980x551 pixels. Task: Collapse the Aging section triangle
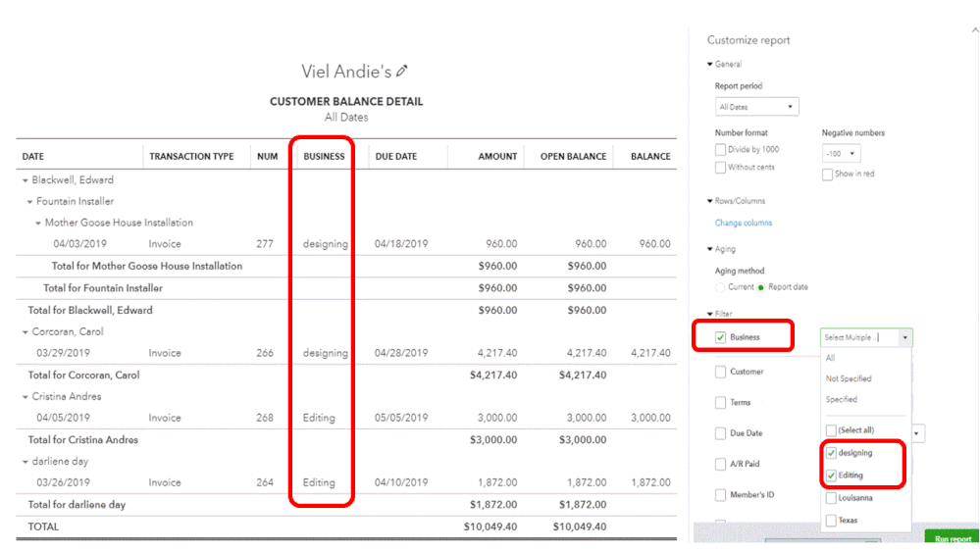click(710, 249)
